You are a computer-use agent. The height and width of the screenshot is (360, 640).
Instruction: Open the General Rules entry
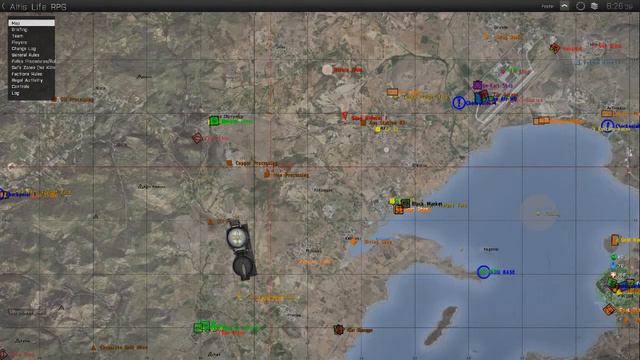point(31,55)
